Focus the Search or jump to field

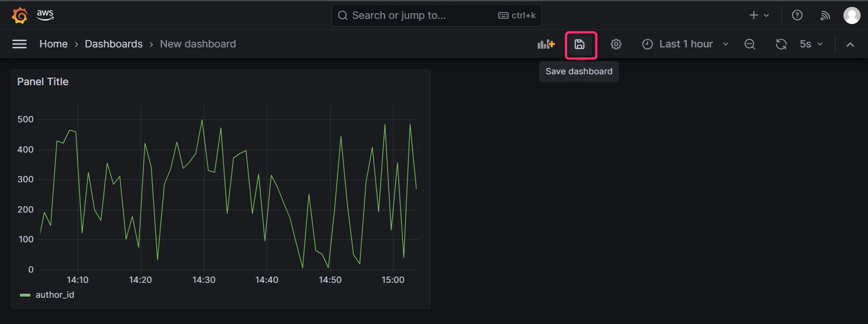(x=437, y=15)
